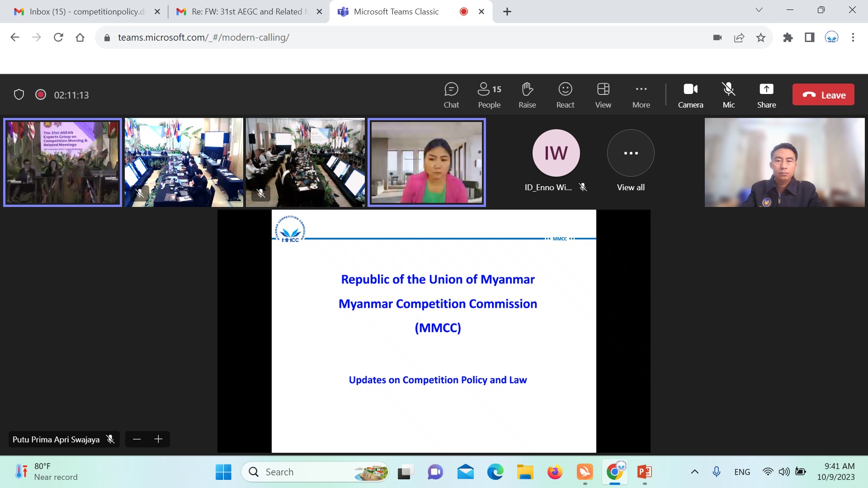Open the Share content tray
The image size is (868, 488).
tap(766, 95)
